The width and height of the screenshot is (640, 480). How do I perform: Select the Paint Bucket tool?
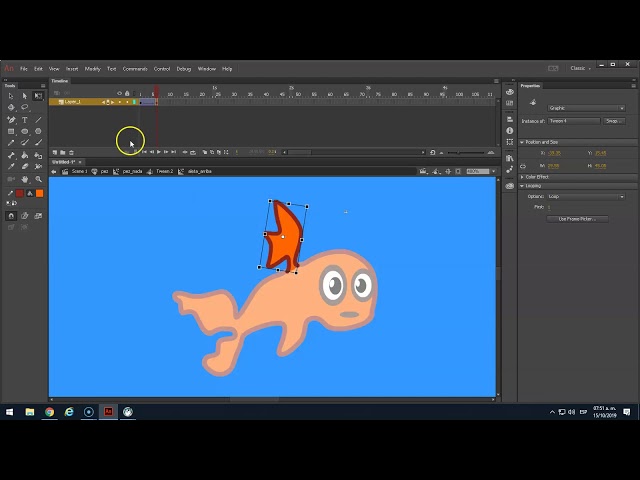click(x=24, y=155)
